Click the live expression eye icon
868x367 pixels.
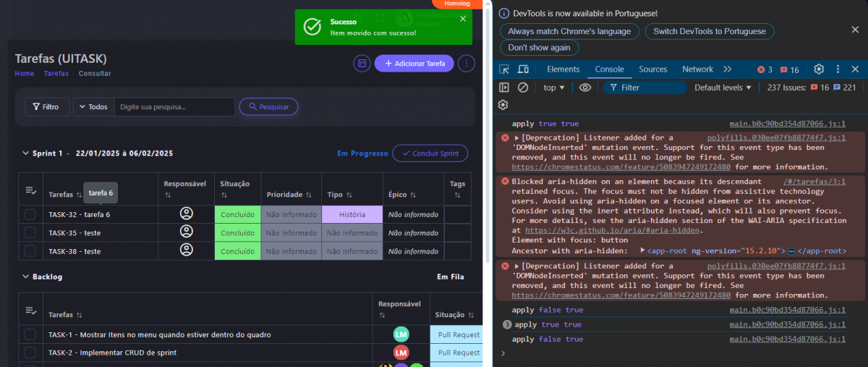(585, 88)
